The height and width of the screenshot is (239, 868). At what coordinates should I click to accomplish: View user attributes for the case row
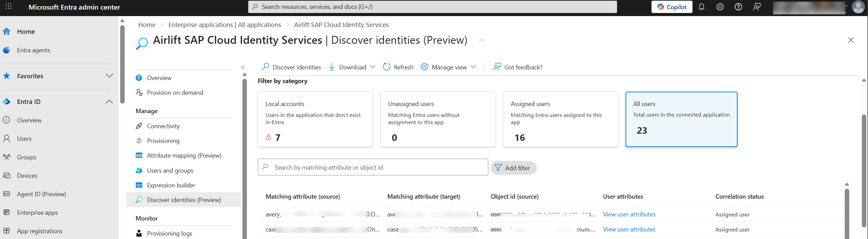[x=629, y=229]
